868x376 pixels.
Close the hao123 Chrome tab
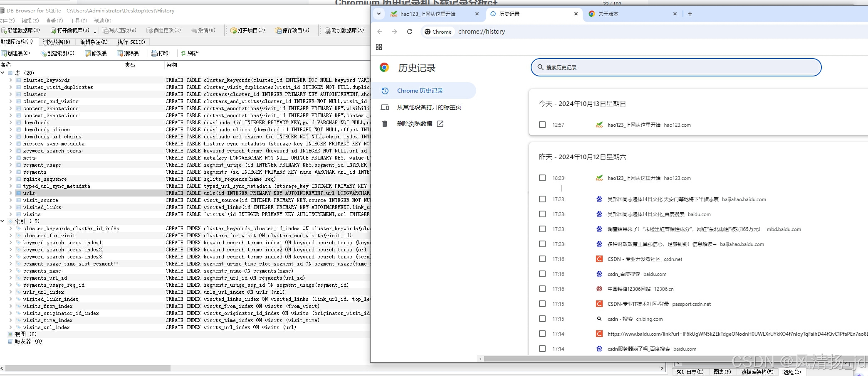click(x=477, y=14)
